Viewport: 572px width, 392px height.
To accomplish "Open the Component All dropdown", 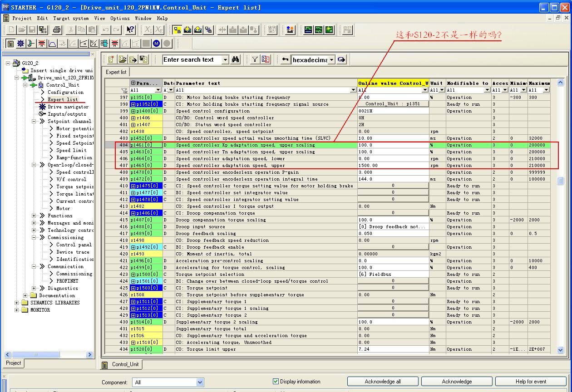I will coord(200,382).
